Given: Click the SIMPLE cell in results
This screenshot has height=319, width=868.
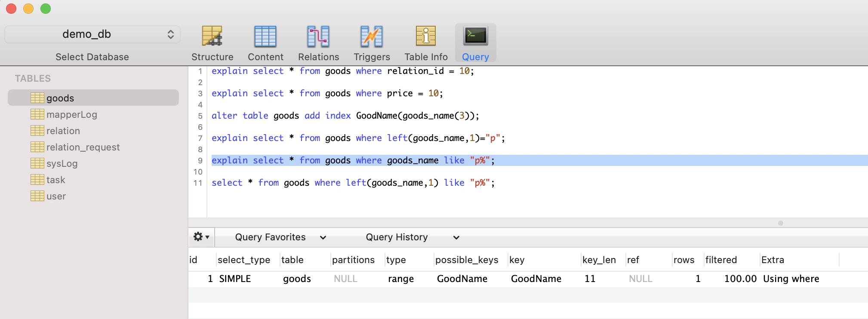Looking at the screenshot, I should (235, 279).
